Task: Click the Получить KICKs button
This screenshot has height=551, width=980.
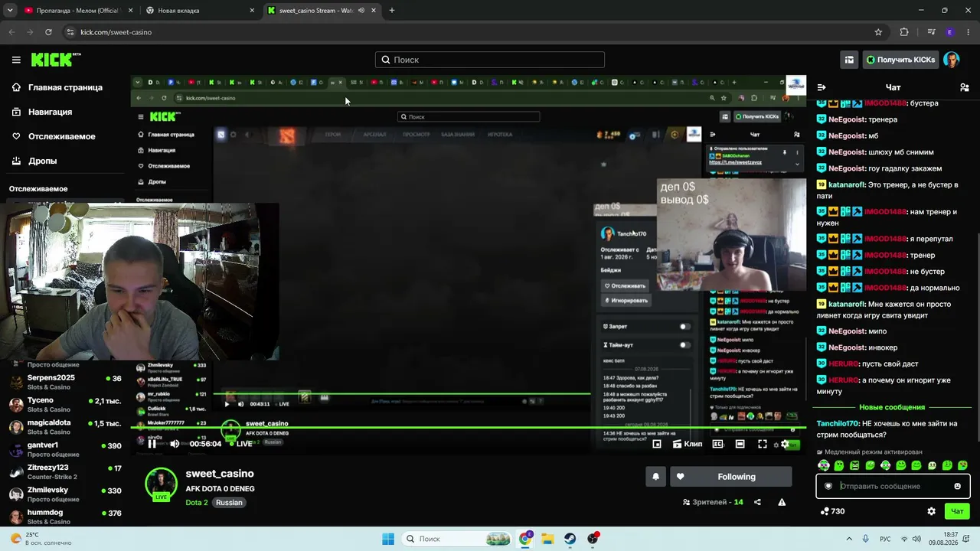Action: (900, 60)
